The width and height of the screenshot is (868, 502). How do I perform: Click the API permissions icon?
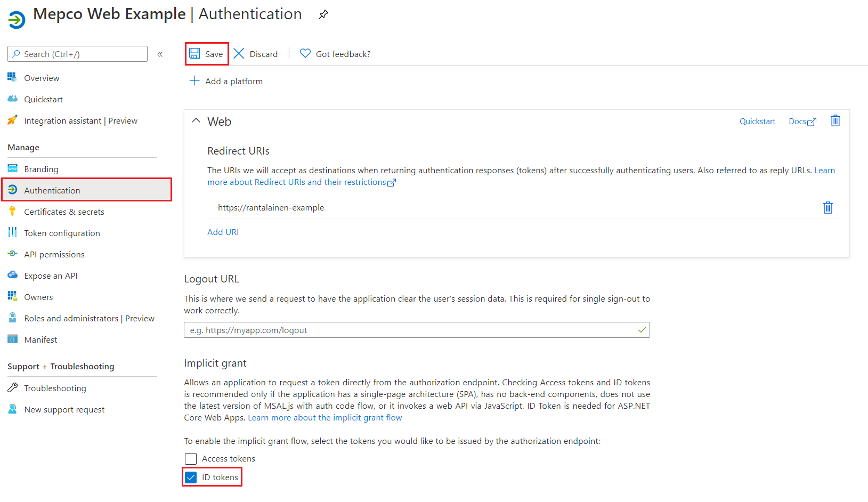[12, 254]
